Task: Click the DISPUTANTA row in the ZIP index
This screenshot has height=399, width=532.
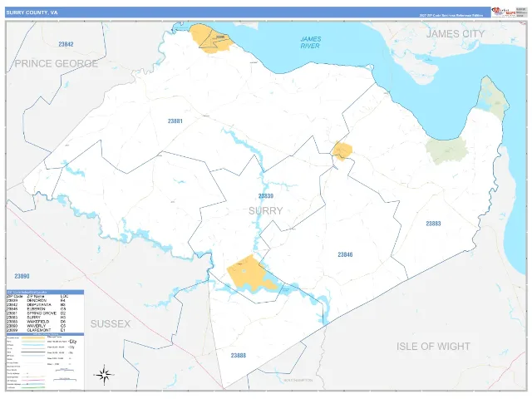Action: pos(37,305)
